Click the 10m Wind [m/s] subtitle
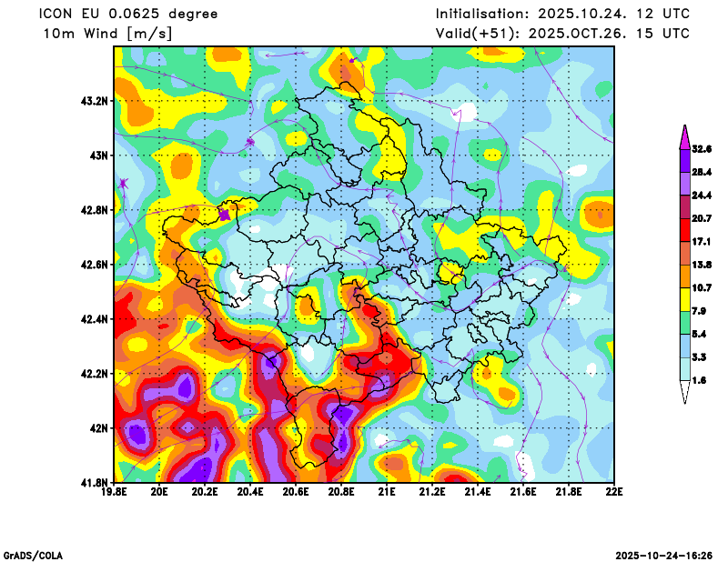 (107, 34)
